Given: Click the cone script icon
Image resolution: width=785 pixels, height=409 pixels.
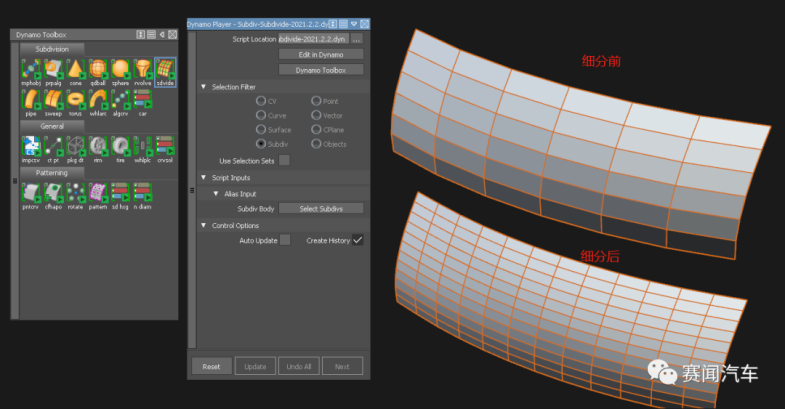Looking at the screenshot, I should [x=75, y=70].
